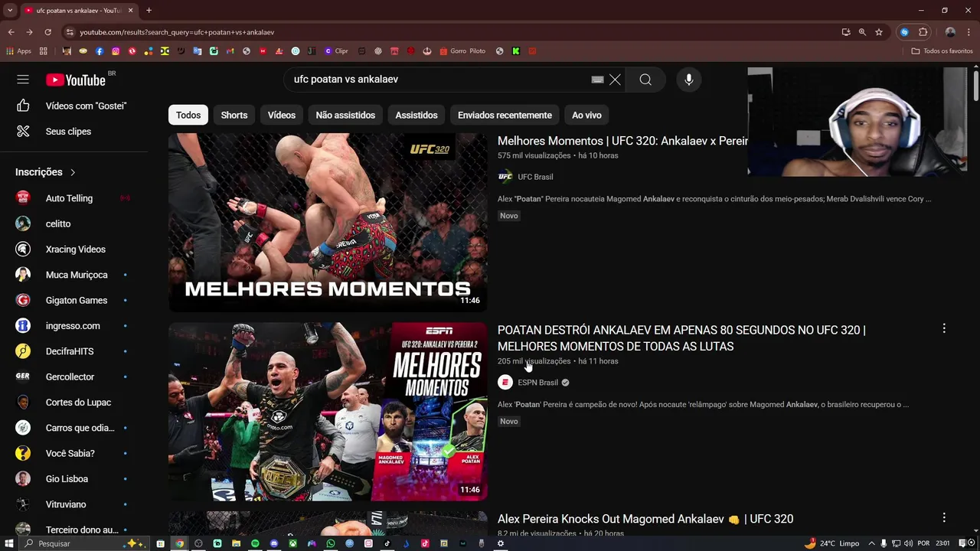This screenshot has width=980, height=551.
Task: Open the tab search dropdown arrow
Action: (10, 11)
